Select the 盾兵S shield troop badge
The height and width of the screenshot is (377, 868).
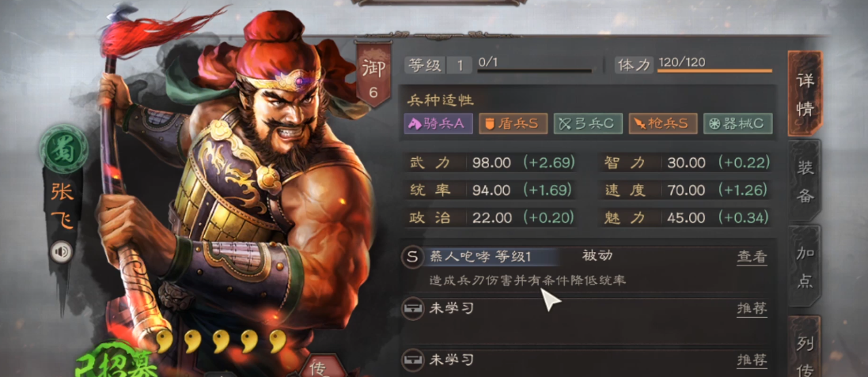[514, 123]
